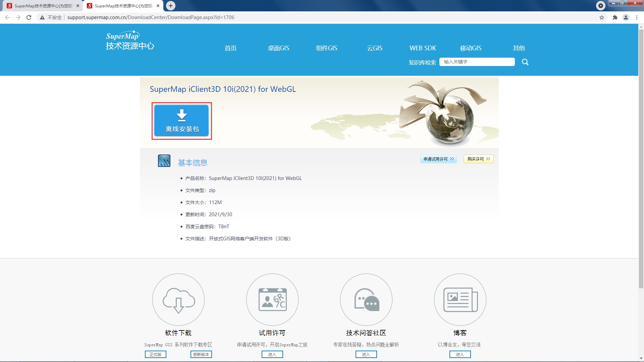Reload the page with refresh icon
The width and height of the screenshot is (644, 362).
coord(29,17)
